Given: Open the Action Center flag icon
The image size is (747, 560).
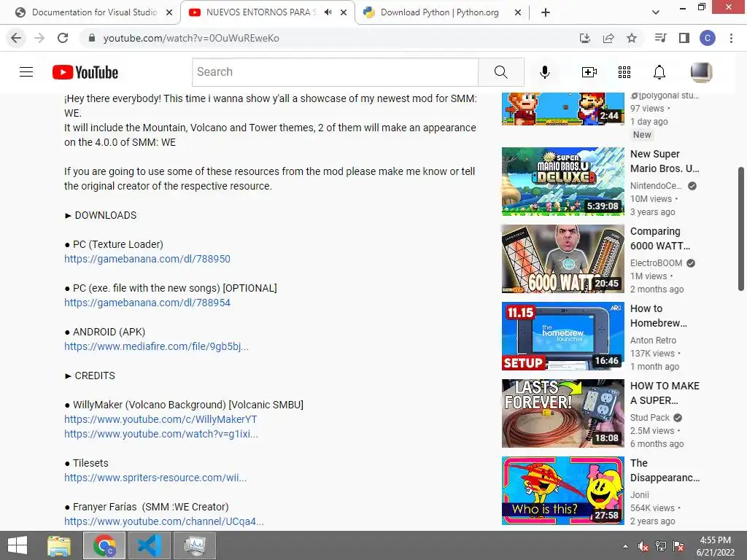Looking at the screenshot, I should [x=678, y=546].
